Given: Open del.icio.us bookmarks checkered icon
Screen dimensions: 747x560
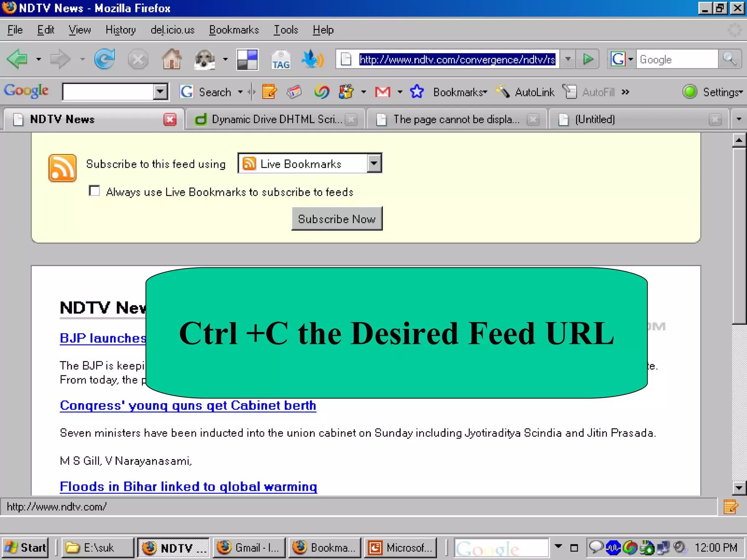Looking at the screenshot, I should click(247, 59).
